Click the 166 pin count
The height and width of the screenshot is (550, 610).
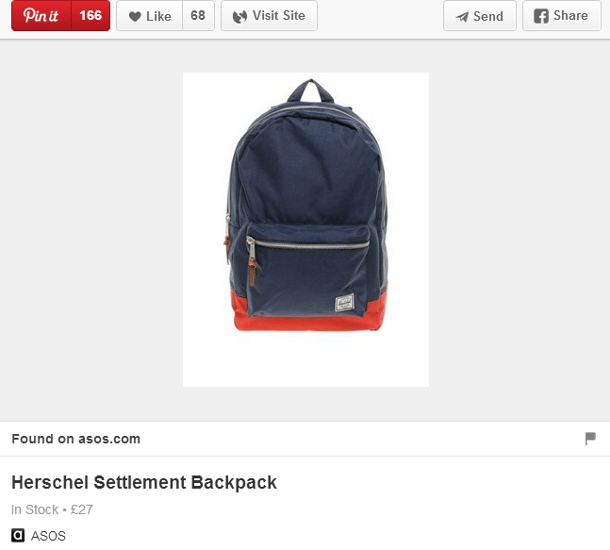tap(91, 16)
